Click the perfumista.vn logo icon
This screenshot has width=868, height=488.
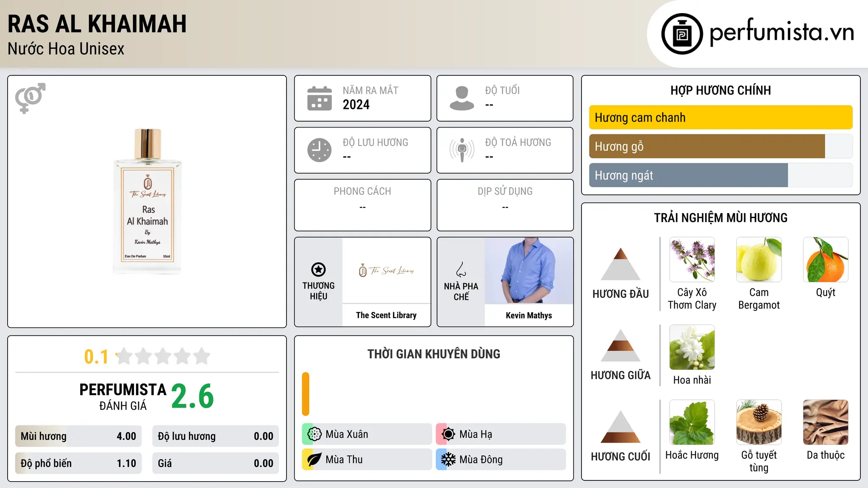point(682,34)
